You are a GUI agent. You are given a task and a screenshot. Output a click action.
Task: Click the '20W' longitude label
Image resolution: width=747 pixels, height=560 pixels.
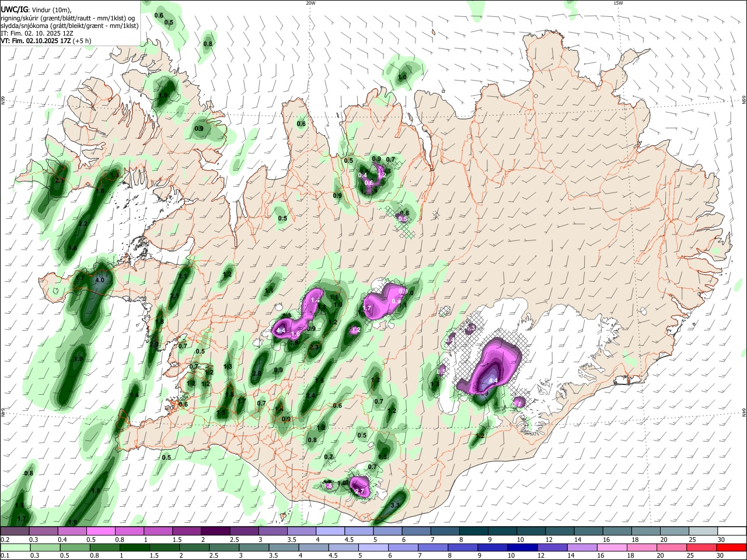pyautogui.click(x=310, y=3)
